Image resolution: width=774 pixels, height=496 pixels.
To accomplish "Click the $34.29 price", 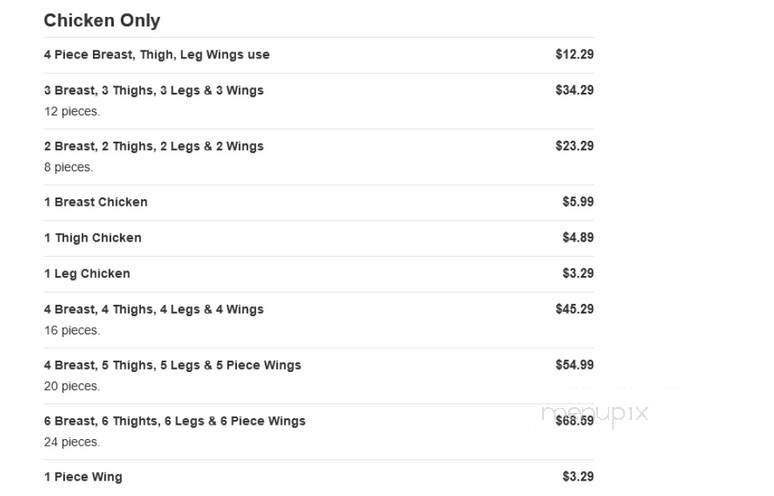I will tap(574, 91).
